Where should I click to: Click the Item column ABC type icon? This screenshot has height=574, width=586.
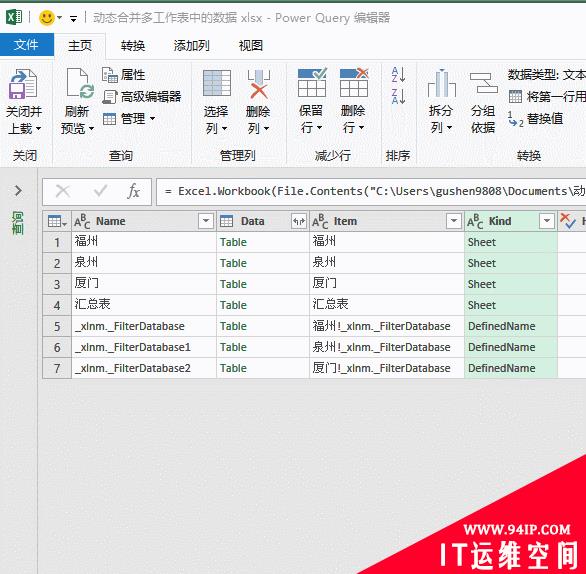(320, 221)
